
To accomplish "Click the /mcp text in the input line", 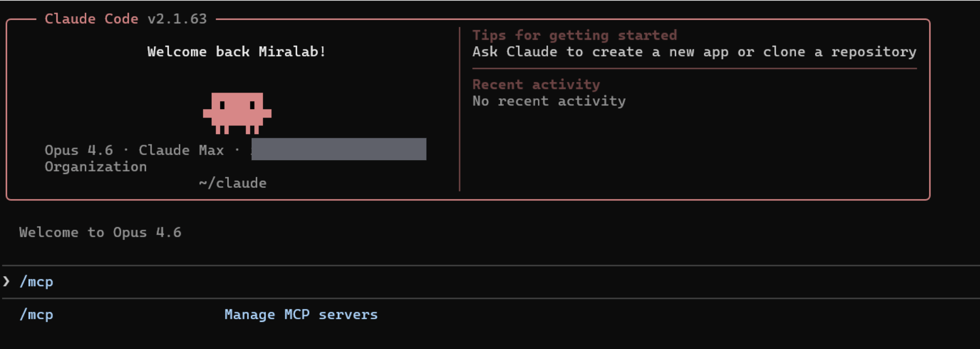I will pyautogui.click(x=36, y=281).
